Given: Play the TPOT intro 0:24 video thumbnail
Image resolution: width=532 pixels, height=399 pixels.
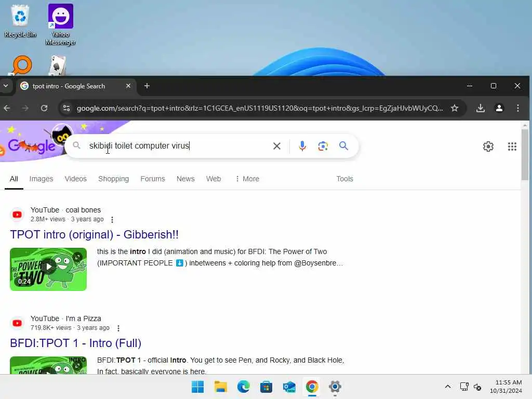Looking at the screenshot, I should (x=48, y=269).
